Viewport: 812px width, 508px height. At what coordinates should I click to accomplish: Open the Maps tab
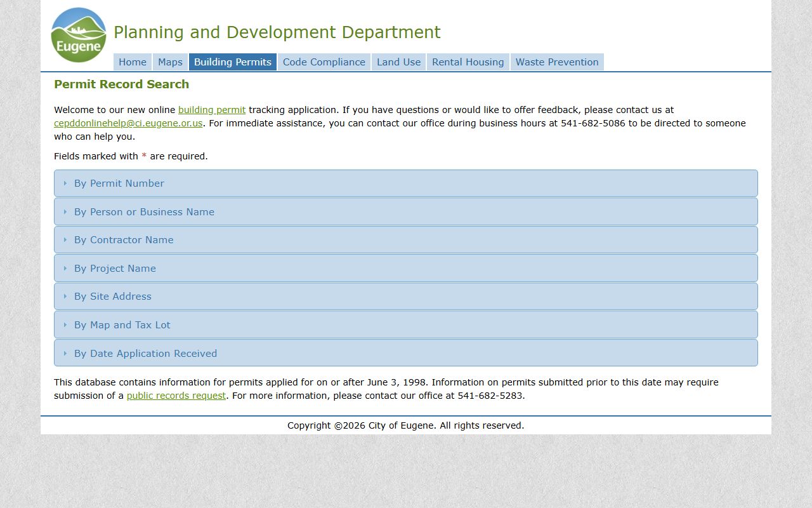point(170,62)
